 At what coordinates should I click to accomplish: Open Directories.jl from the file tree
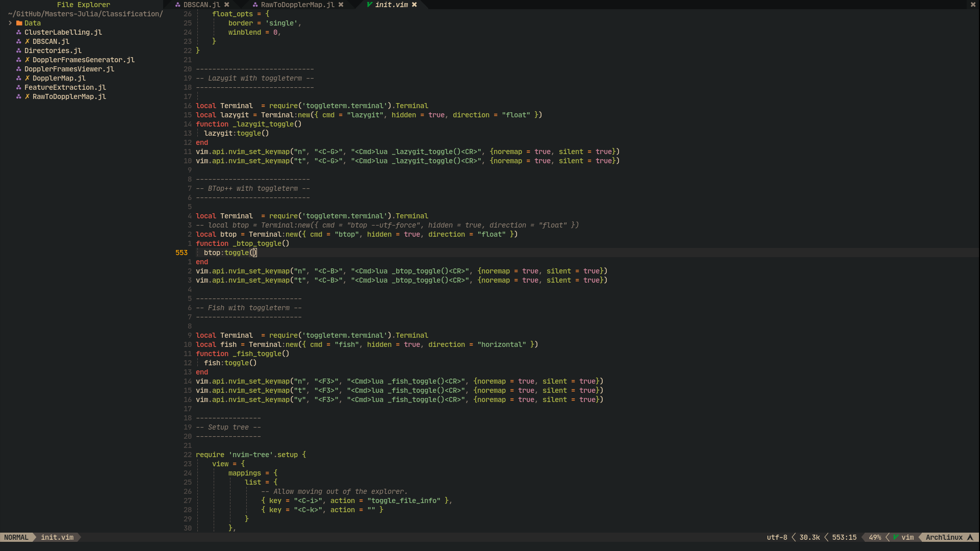tap(53, 51)
